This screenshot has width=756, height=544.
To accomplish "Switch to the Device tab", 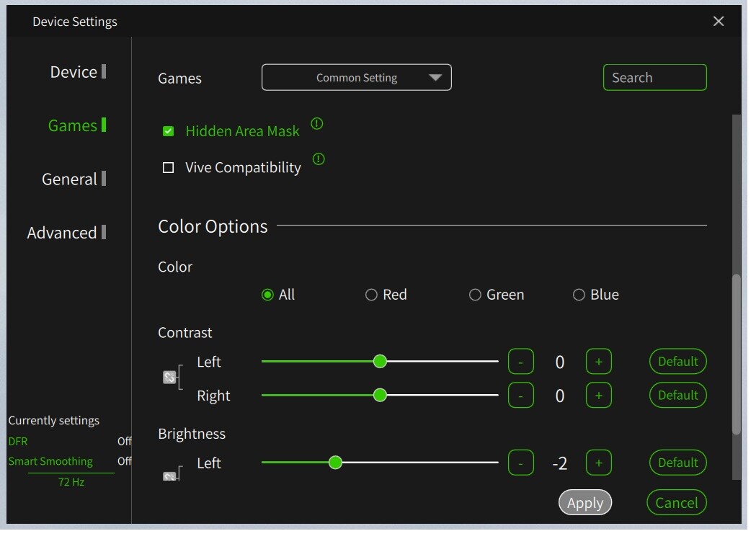I will pos(78,72).
